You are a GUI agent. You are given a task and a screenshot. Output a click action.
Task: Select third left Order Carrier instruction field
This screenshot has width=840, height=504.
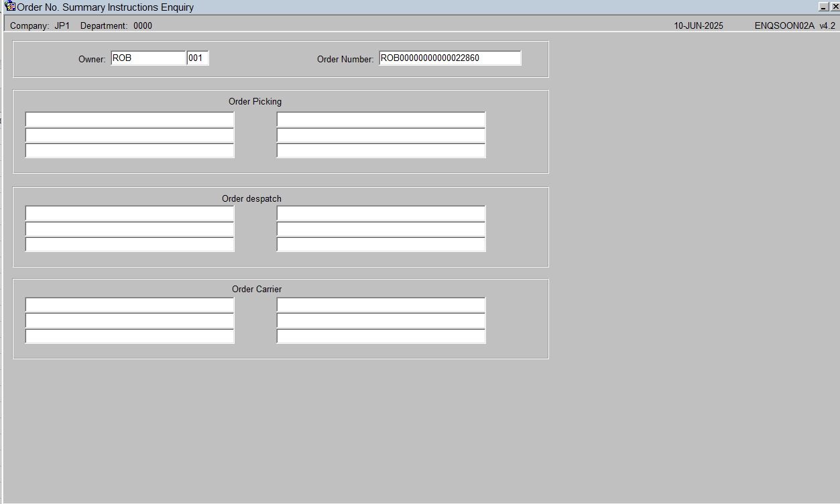tap(129, 336)
